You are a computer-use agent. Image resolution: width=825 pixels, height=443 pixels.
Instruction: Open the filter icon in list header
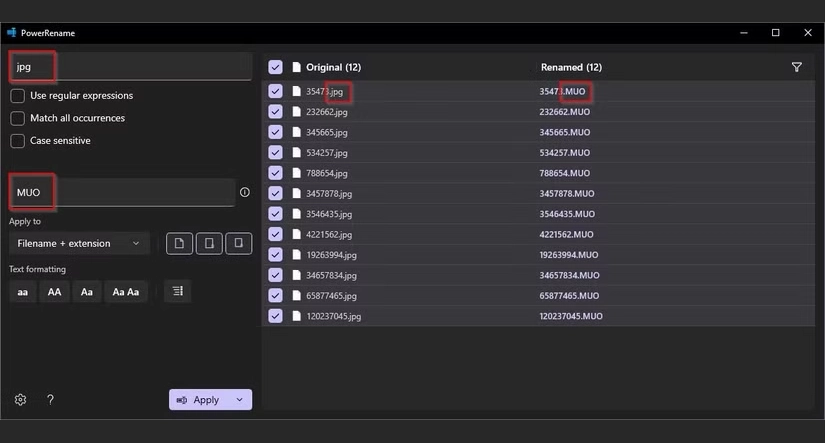pos(797,67)
